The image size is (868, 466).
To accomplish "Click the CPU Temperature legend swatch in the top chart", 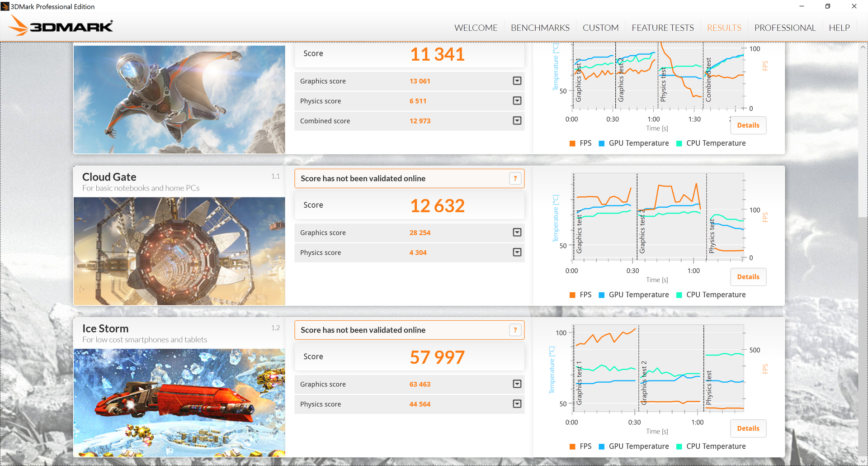I will click(x=679, y=143).
